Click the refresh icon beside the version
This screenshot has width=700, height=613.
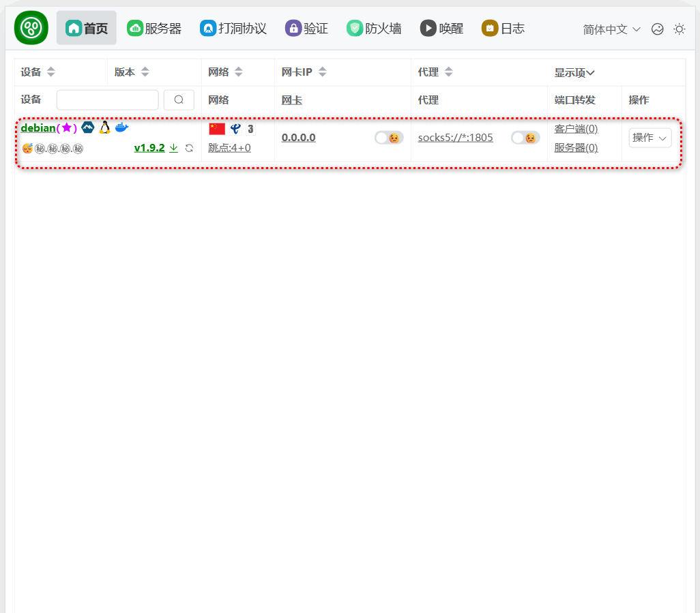(189, 148)
